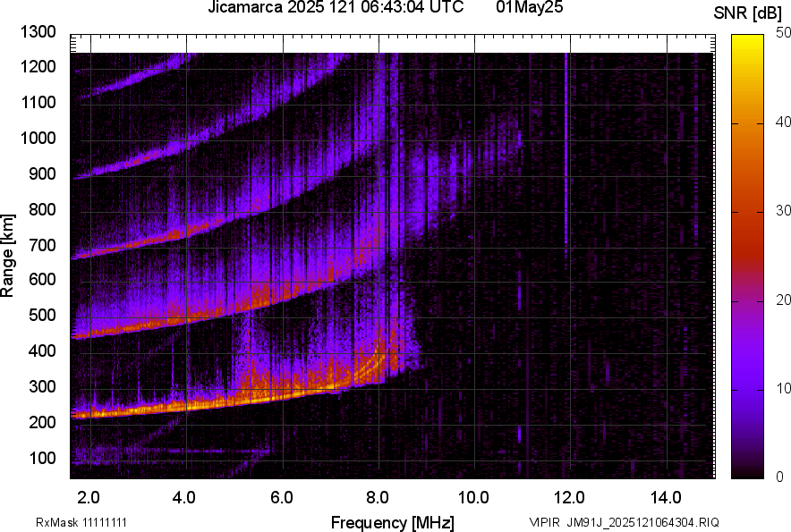The height and width of the screenshot is (532, 791).
Task: Click the 900 range tick label
Action: [x=42, y=174]
